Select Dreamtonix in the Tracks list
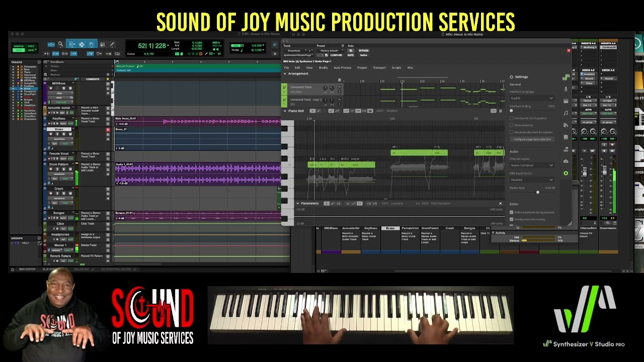 click(x=30, y=119)
